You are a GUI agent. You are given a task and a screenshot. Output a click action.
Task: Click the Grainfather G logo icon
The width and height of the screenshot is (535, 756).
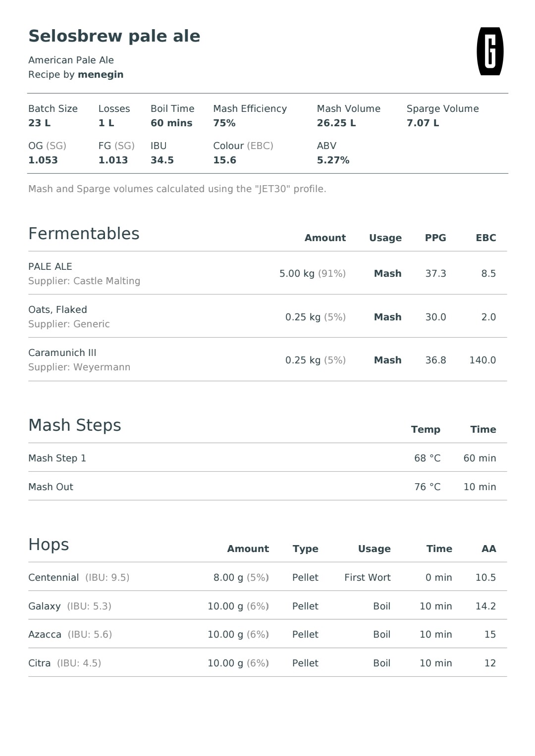[490, 51]
